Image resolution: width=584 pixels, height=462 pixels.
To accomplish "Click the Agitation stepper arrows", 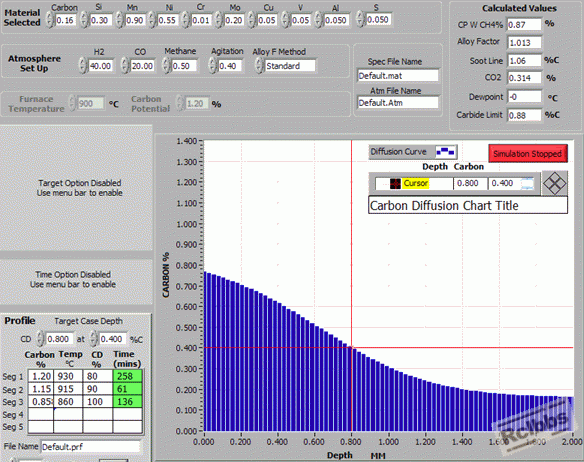I will pos(213,66).
